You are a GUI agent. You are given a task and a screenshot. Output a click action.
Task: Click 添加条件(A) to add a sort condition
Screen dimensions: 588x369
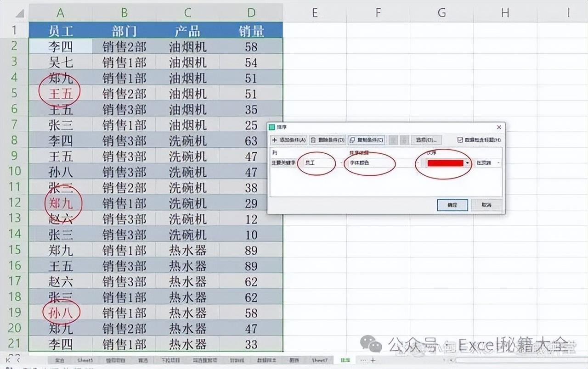pyautogui.click(x=288, y=140)
